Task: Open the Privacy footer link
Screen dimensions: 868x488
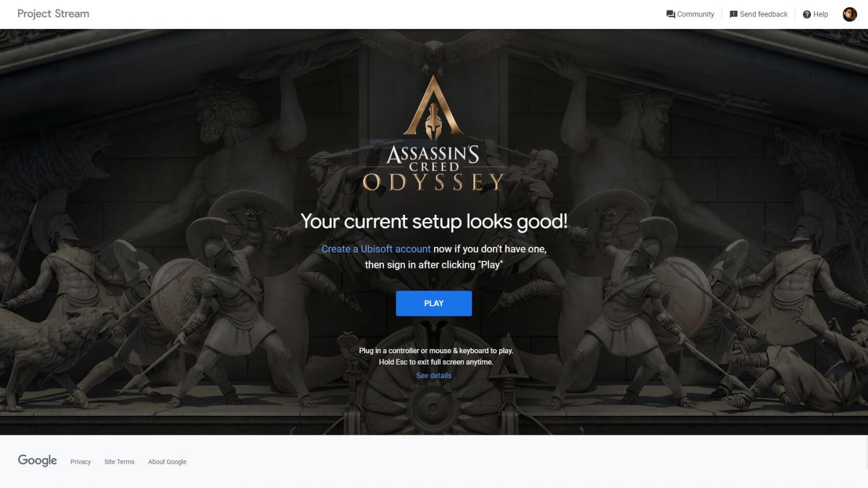Action: pyautogui.click(x=81, y=462)
